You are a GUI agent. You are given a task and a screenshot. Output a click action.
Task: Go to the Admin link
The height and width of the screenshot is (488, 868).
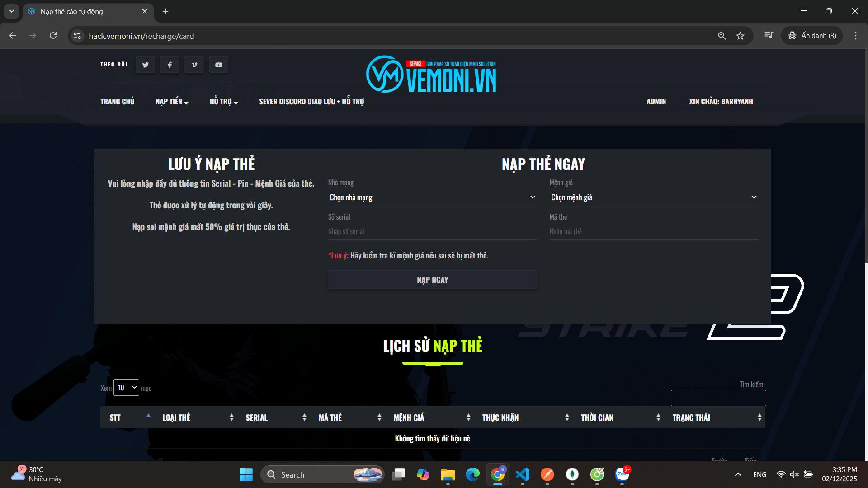[656, 102]
